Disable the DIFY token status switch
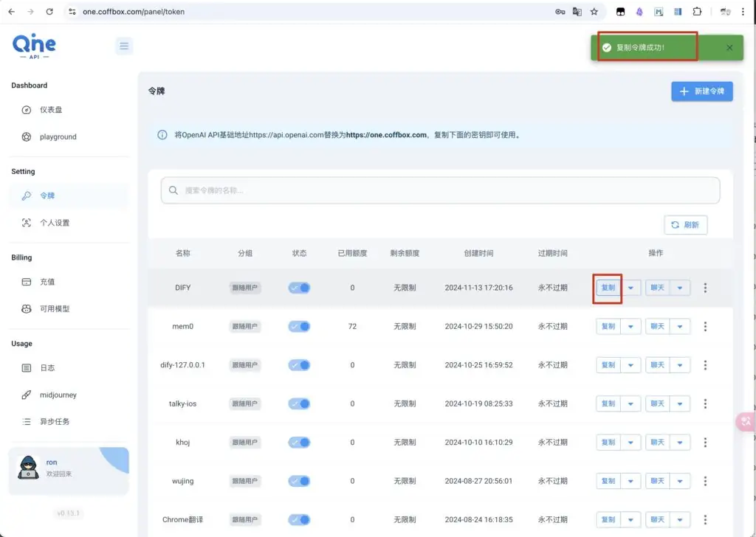 point(299,288)
